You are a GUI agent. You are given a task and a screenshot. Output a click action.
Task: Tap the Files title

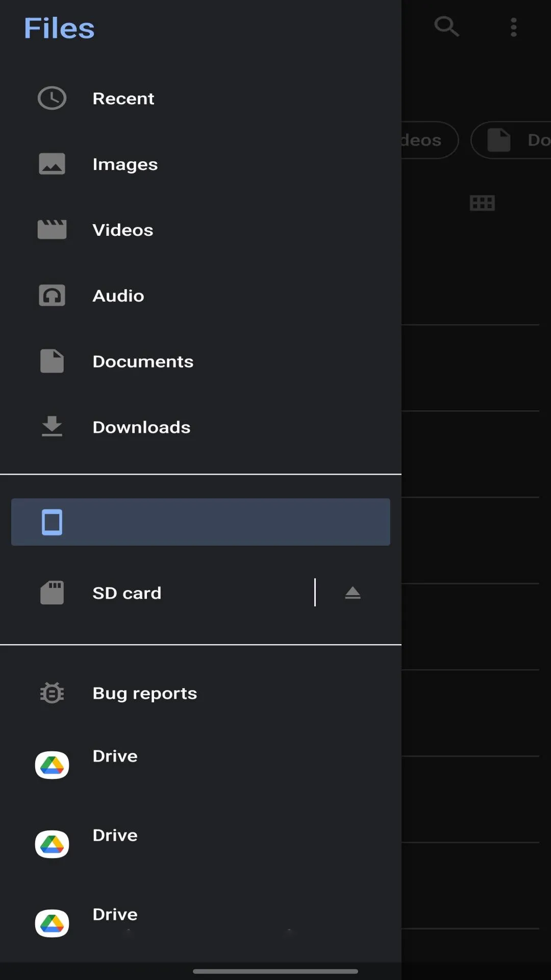point(59,28)
